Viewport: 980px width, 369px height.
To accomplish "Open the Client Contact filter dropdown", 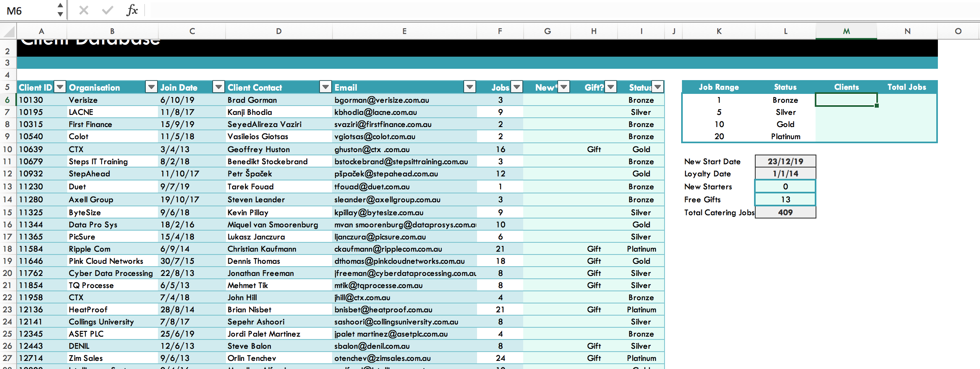I will [x=325, y=87].
